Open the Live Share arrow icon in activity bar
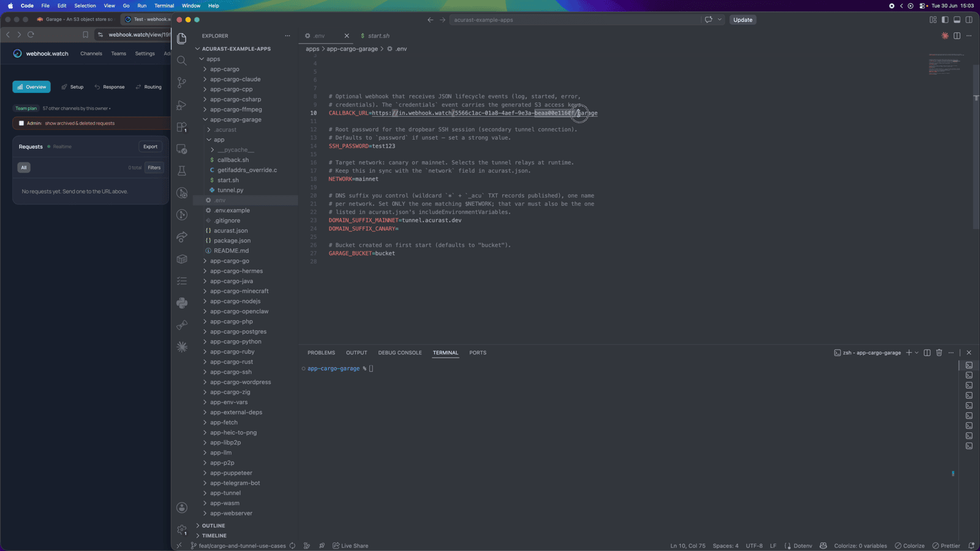The height and width of the screenshot is (551, 980). pyautogui.click(x=182, y=237)
